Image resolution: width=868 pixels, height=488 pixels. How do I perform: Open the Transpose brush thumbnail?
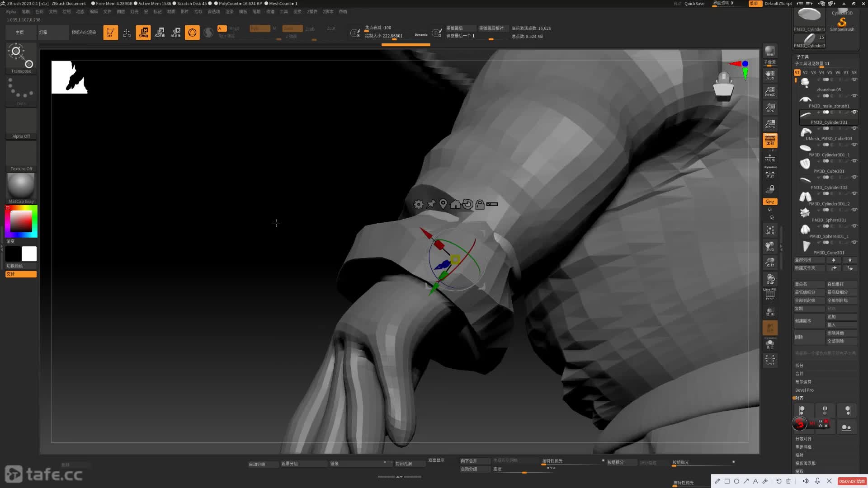(x=21, y=58)
